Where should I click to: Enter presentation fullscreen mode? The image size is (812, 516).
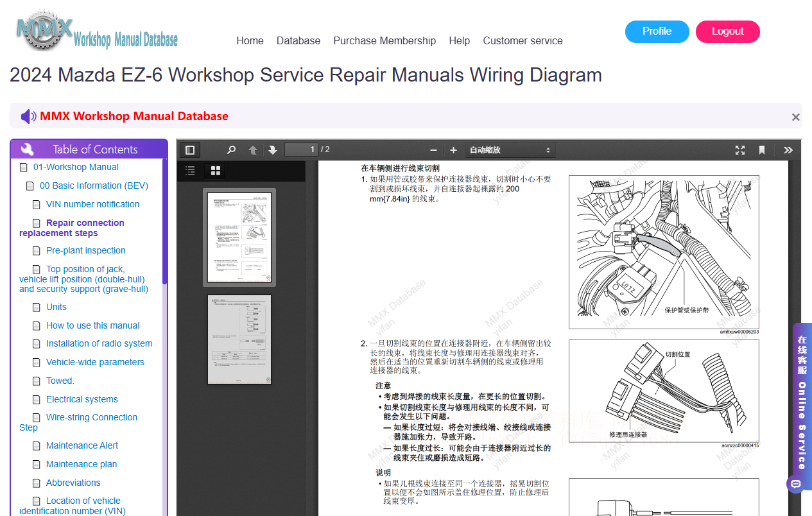tap(740, 150)
